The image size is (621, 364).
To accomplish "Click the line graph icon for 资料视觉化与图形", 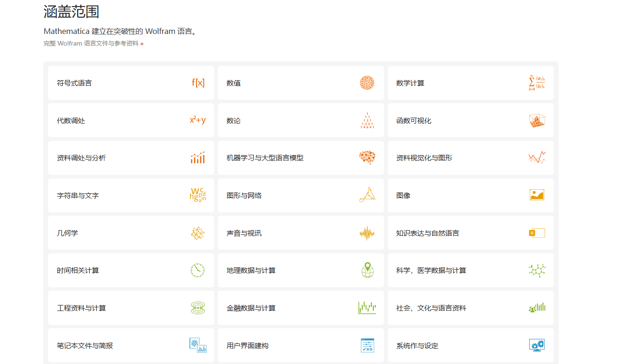I will pos(537,158).
